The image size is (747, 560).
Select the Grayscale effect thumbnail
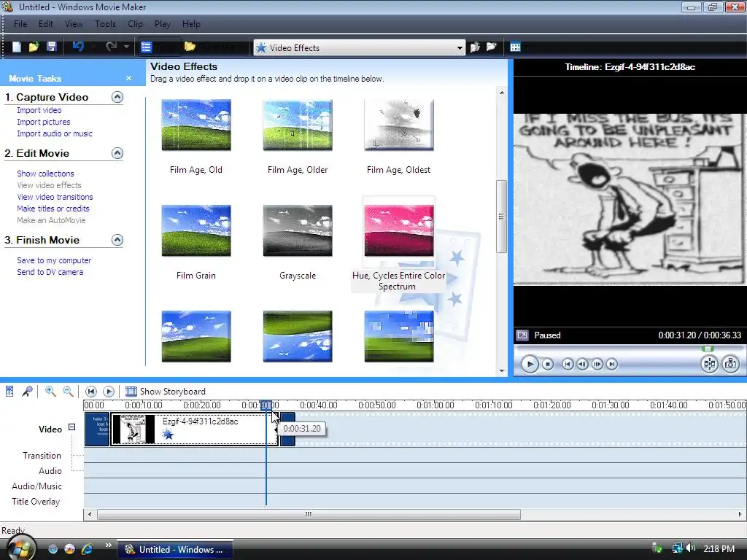pyautogui.click(x=298, y=230)
